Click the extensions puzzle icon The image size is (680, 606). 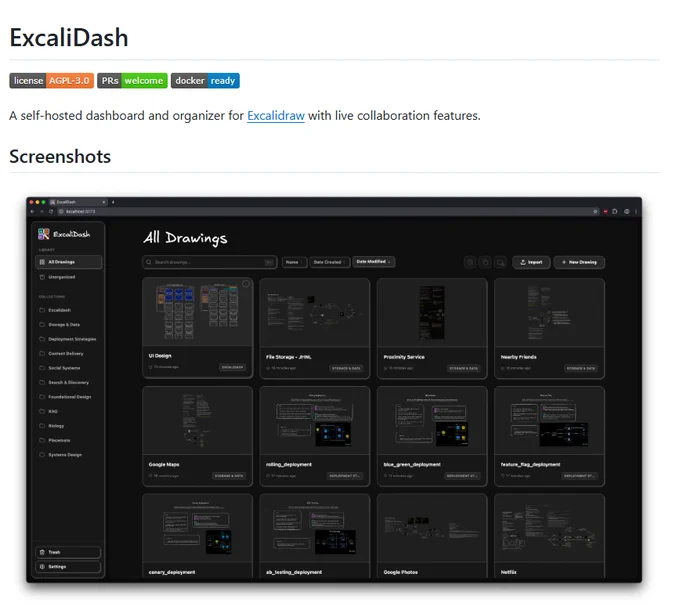click(x=615, y=212)
